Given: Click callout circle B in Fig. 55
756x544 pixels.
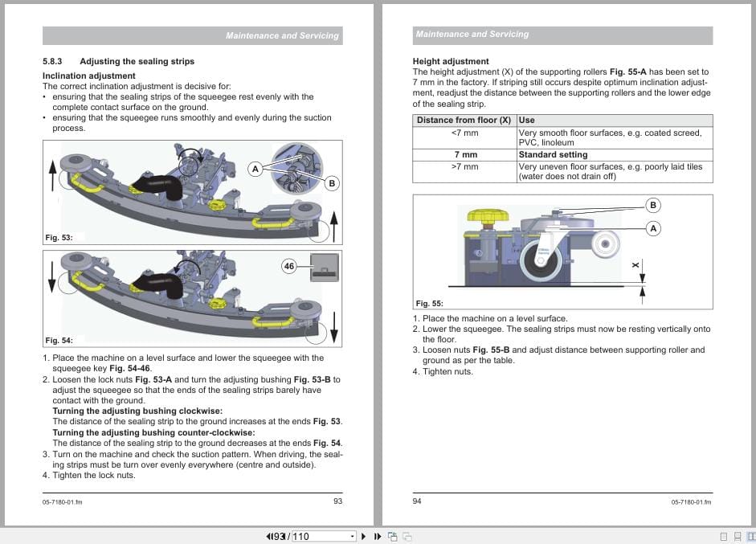Looking at the screenshot, I should 652,207.
